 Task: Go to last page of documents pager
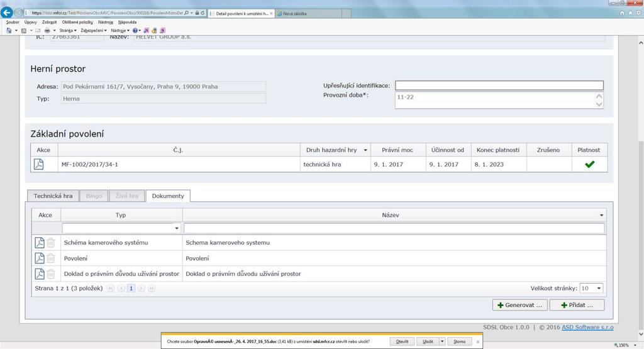tap(151, 288)
